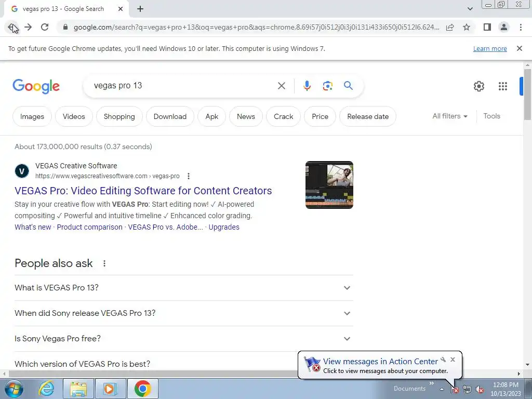
Task: Switch to Shopping results
Action: point(119,116)
